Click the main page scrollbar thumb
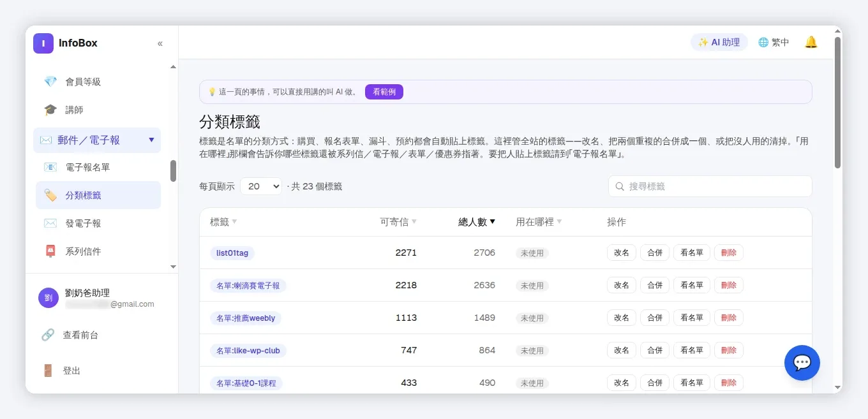Screen dimensions: 868x419 [x=837, y=103]
